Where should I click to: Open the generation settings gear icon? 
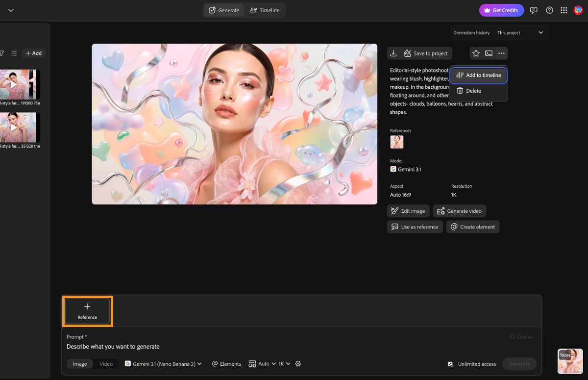(x=298, y=364)
